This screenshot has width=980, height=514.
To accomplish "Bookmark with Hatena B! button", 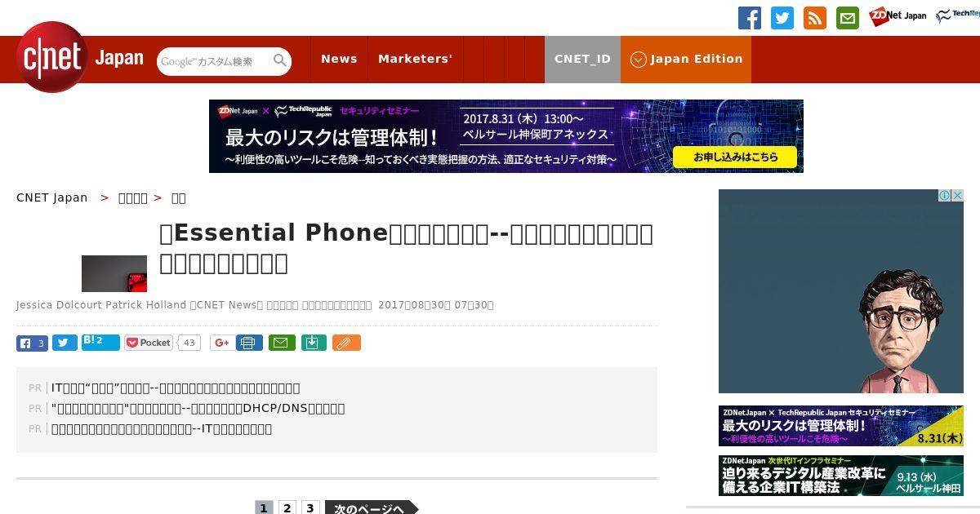I will point(100,343).
